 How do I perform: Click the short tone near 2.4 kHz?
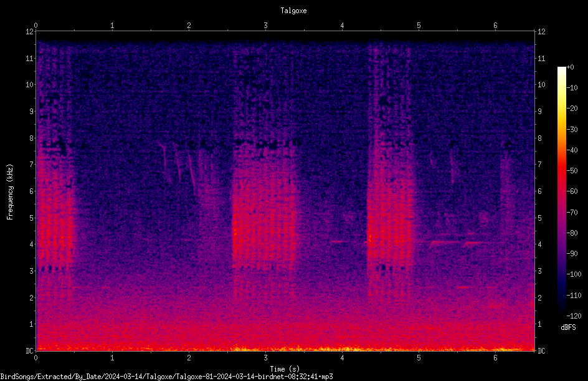[463, 287]
